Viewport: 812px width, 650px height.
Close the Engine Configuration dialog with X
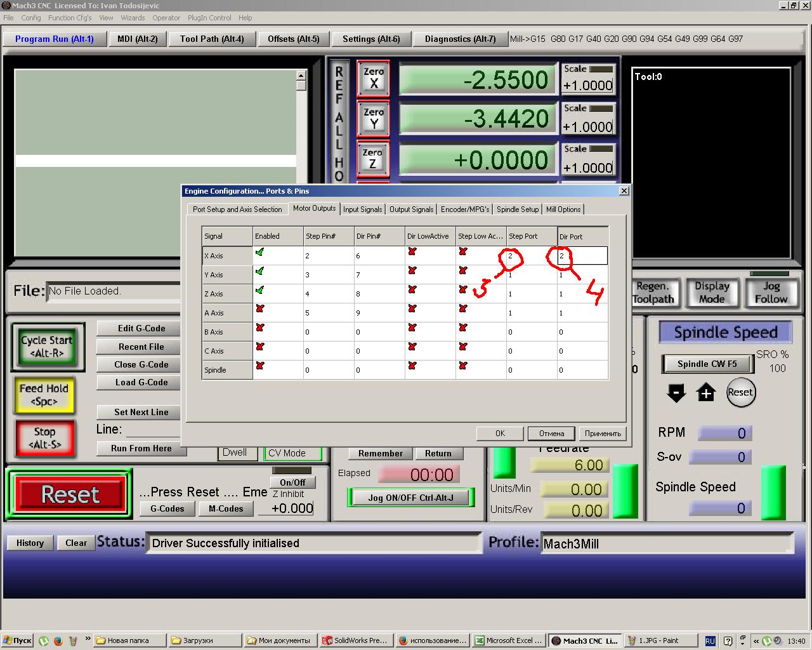(624, 191)
